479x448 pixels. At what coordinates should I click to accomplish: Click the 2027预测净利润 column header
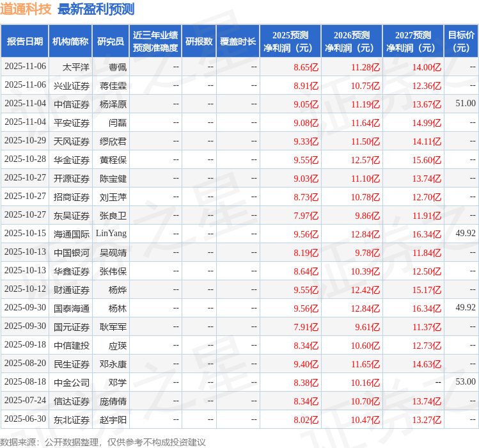413,42
